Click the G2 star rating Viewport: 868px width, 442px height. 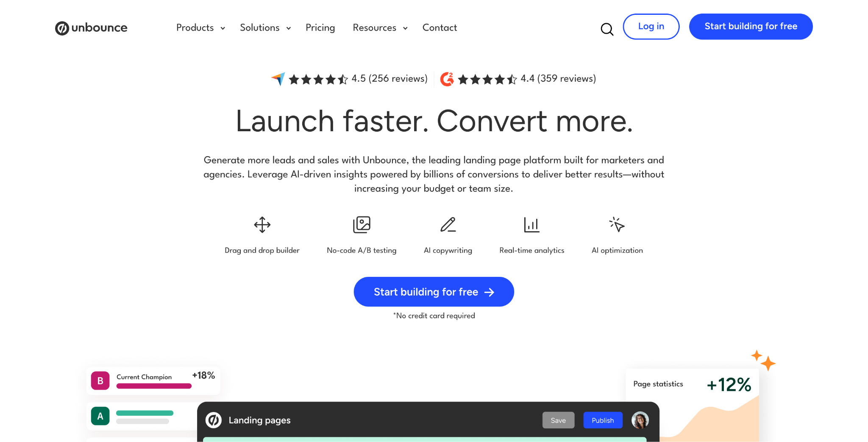tap(487, 79)
